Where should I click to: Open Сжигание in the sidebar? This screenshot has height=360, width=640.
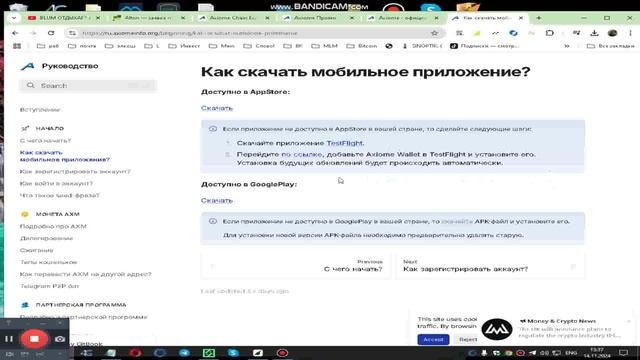[37, 250]
